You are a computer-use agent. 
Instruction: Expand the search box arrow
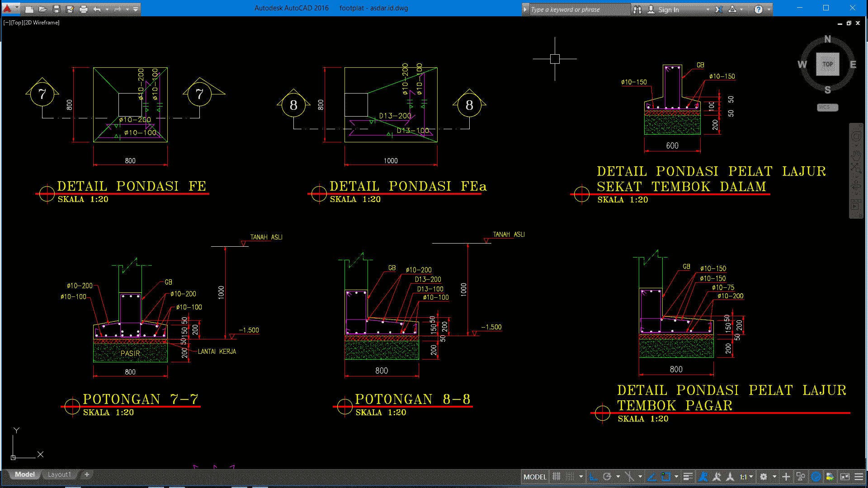click(x=525, y=9)
